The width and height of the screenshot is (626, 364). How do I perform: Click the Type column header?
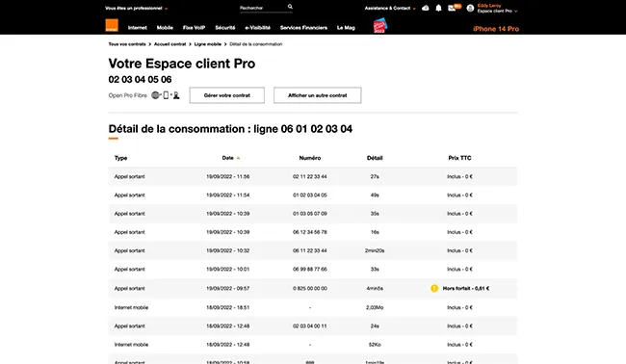tap(120, 158)
